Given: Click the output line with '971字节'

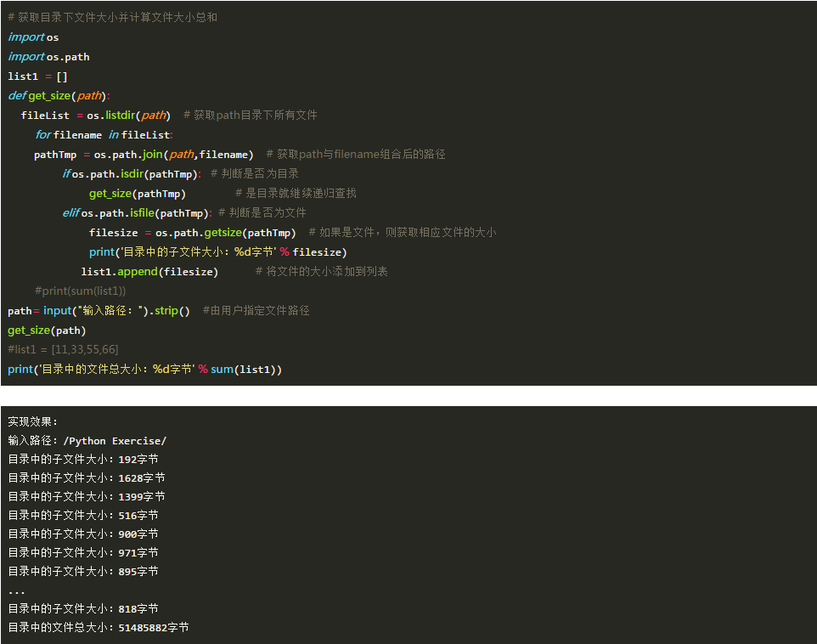Looking at the screenshot, I should [x=83, y=553].
